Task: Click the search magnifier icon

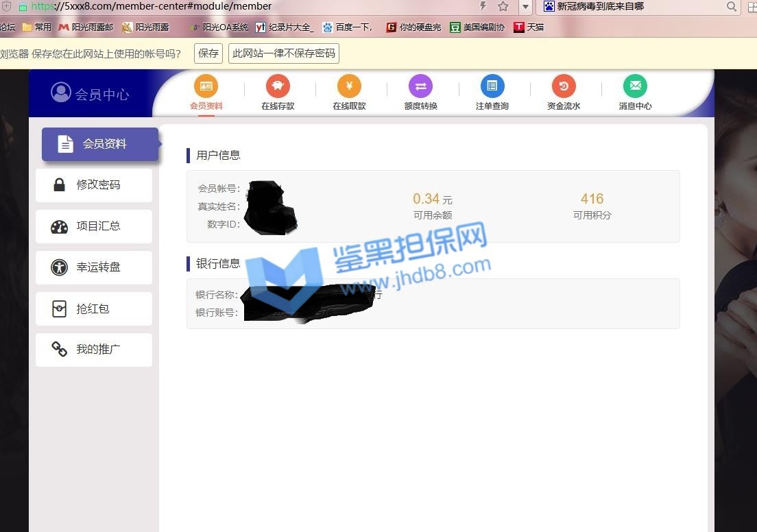Action: 732,7
